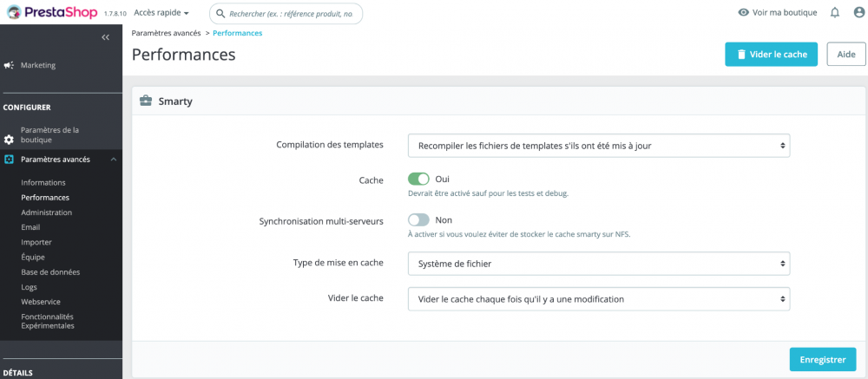Click the Paramètres avancés sidebar icon
Screen dimensions: 868x379
tap(9, 160)
